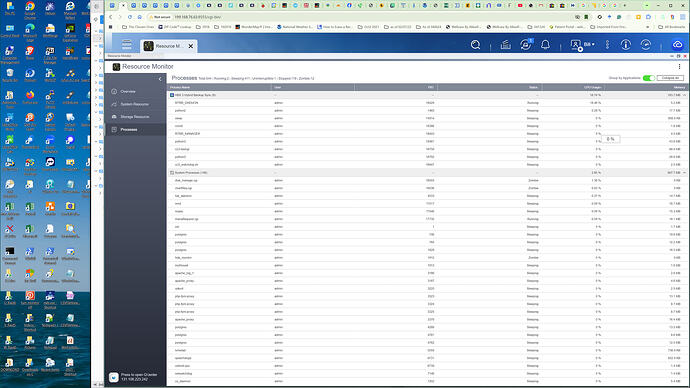The width and height of the screenshot is (690, 388).
Task: Open the dashboard gauge icon
Action: (646, 45)
